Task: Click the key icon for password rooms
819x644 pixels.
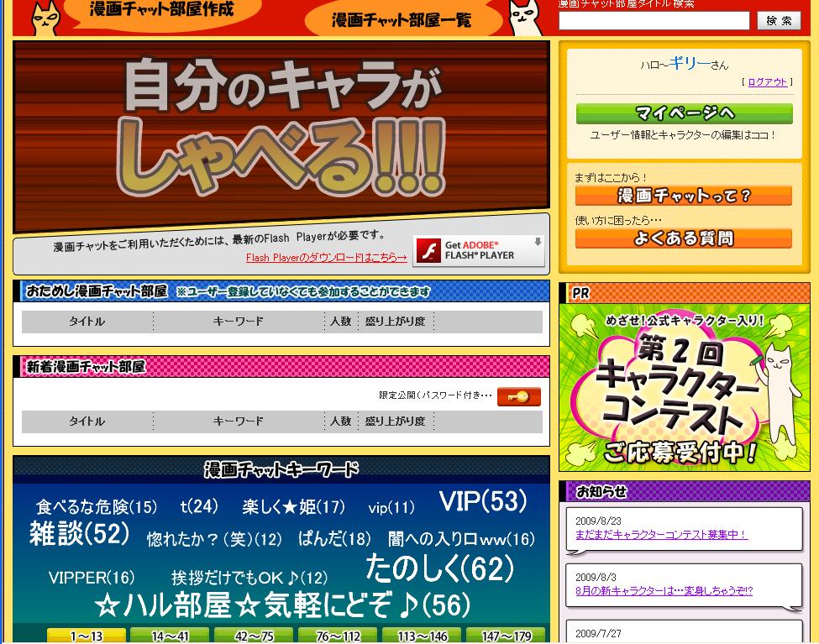Action: pyautogui.click(x=518, y=396)
